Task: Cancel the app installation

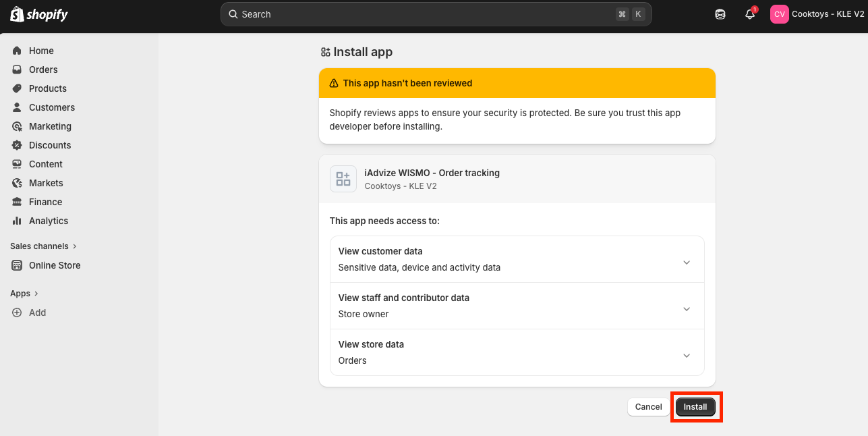Action: coord(648,407)
